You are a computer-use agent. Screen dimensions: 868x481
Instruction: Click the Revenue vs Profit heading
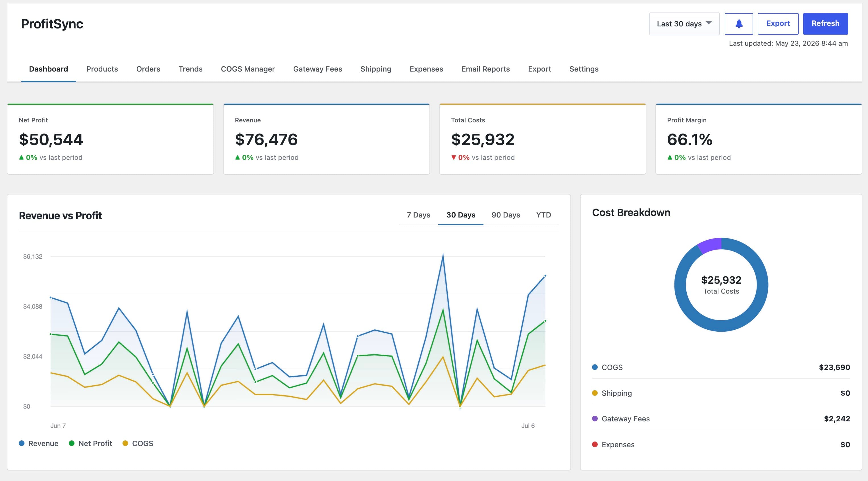60,216
